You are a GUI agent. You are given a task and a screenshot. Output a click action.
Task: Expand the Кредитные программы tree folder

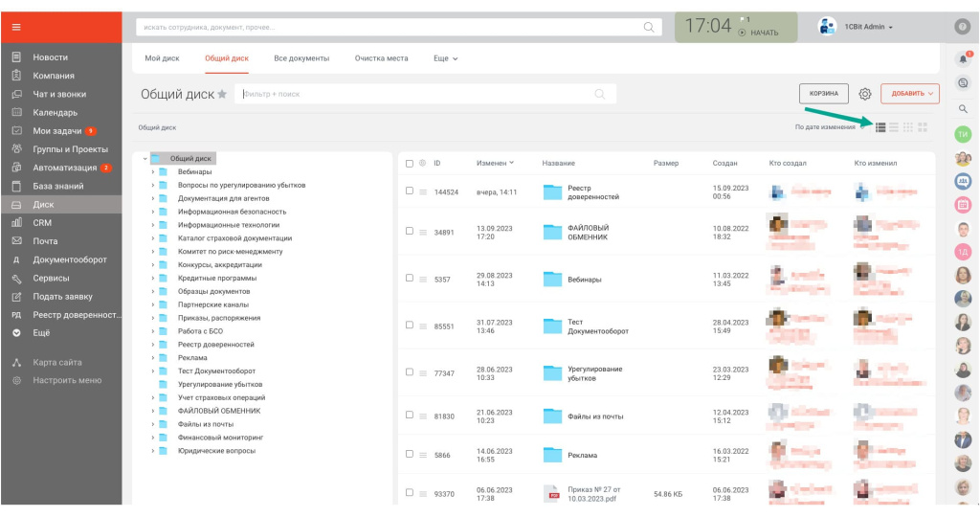[152, 278]
